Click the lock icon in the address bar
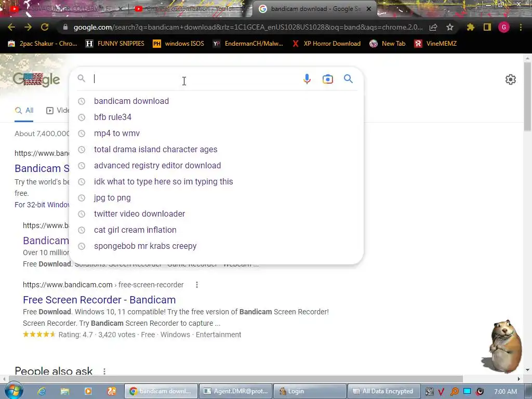Image resolution: width=532 pixels, height=399 pixels. 65,27
